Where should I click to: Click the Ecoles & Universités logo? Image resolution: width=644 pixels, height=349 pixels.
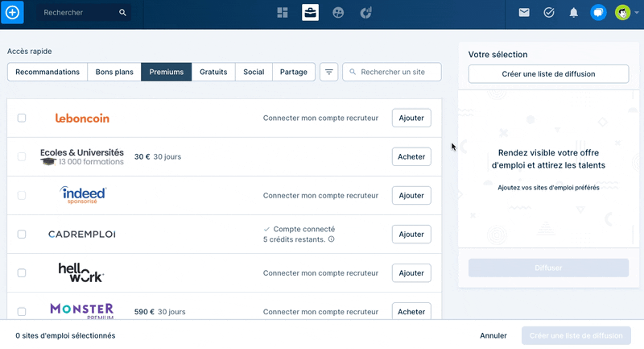click(x=82, y=157)
